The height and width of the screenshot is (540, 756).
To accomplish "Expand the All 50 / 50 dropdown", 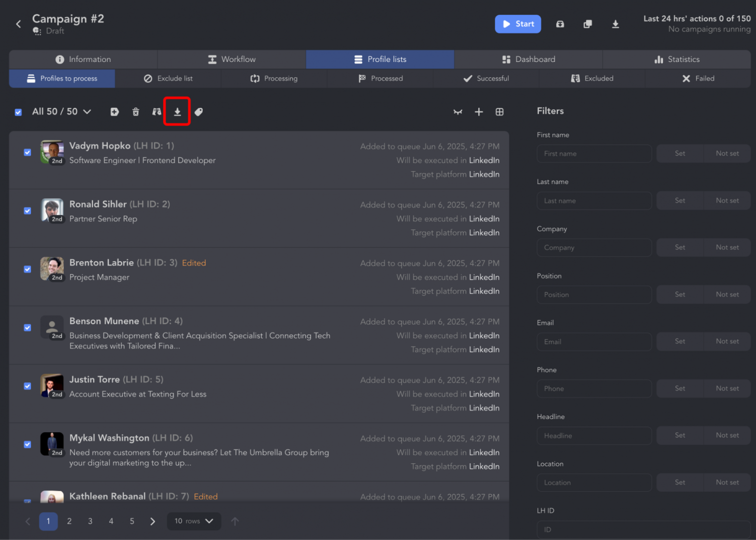I will tap(87, 112).
